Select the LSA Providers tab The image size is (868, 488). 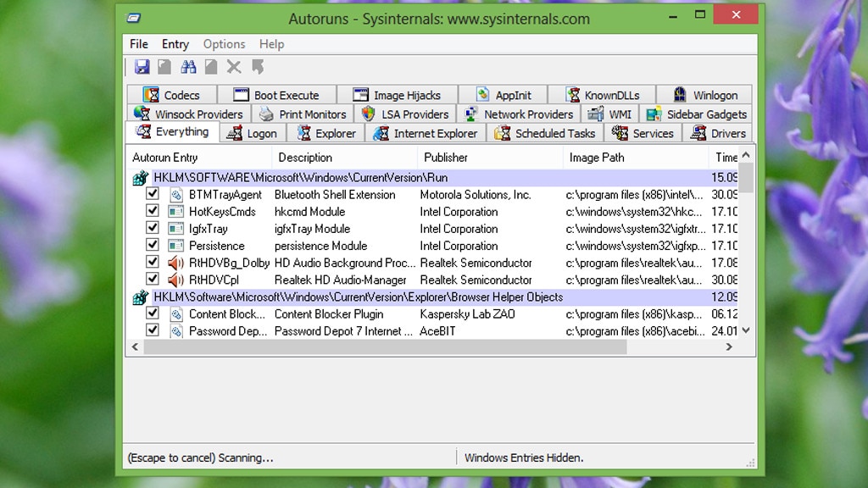click(x=404, y=114)
